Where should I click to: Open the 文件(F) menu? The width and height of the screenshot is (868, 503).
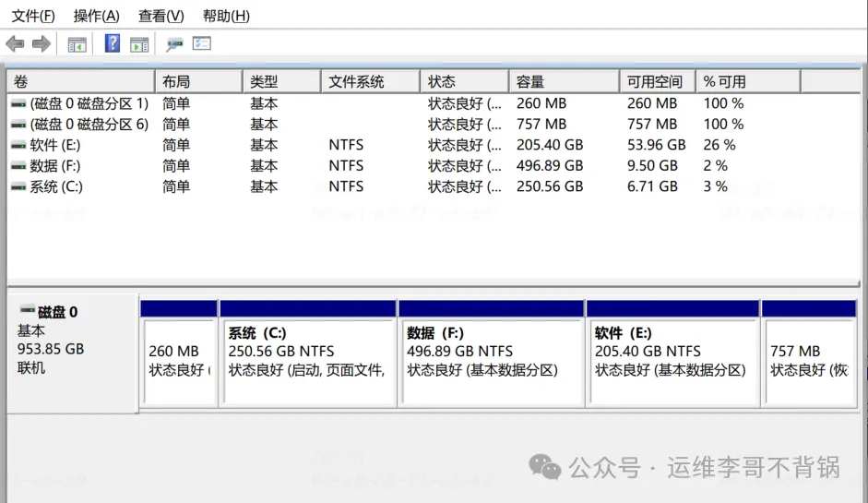coord(33,16)
